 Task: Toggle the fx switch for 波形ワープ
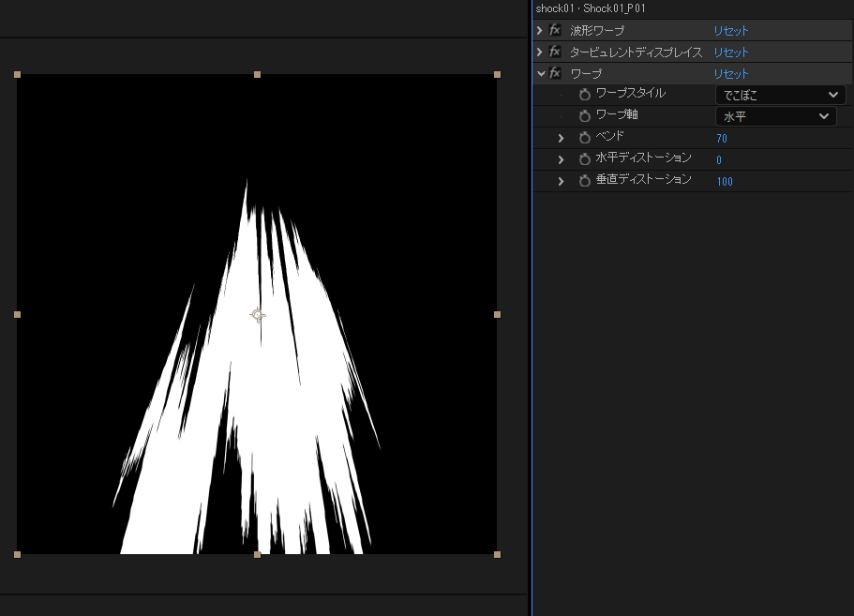pos(556,31)
